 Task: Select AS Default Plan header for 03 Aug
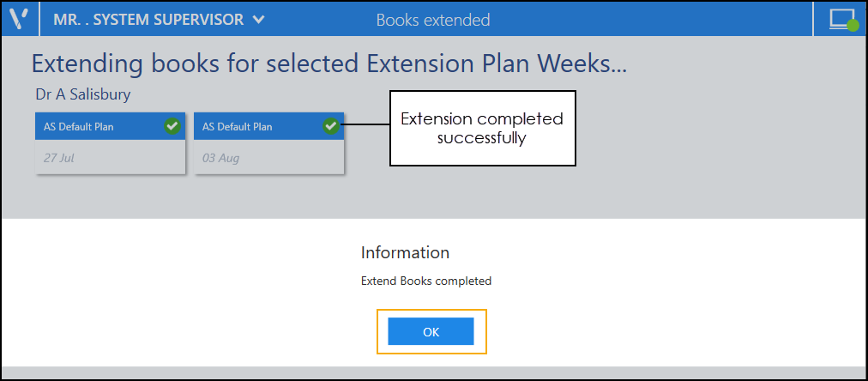[238, 127]
